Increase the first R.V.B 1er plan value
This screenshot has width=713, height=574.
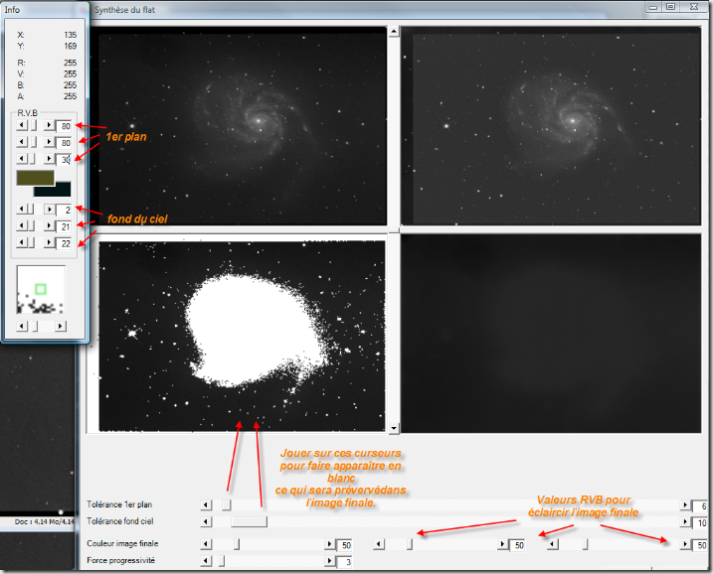tap(49, 126)
